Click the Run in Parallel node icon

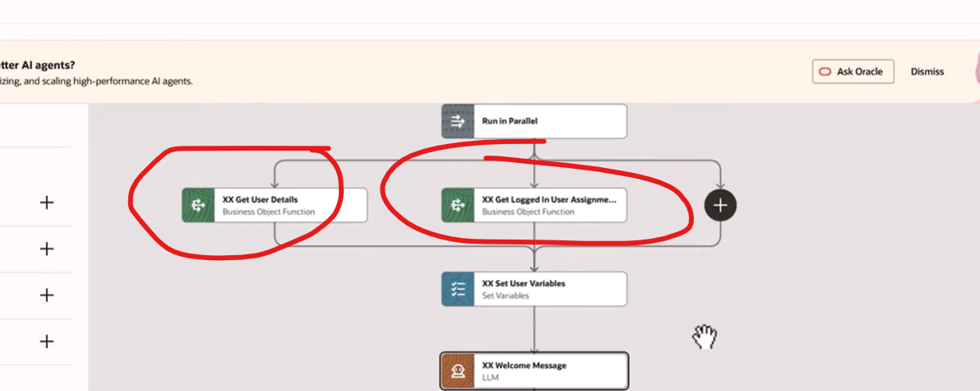[457, 121]
